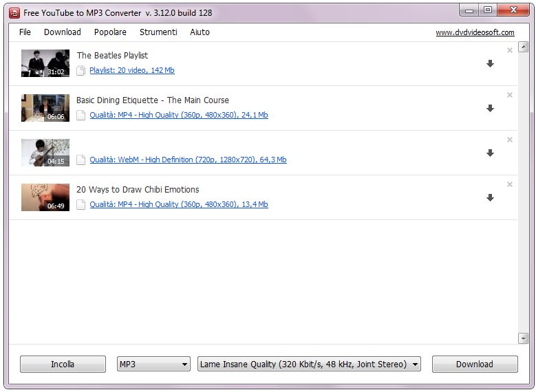
Task: Open the File menu
Action: 25,32
